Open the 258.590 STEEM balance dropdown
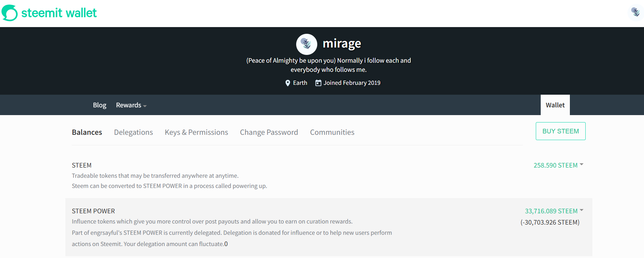The height and width of the screenshot is (258, 644). 558,165
